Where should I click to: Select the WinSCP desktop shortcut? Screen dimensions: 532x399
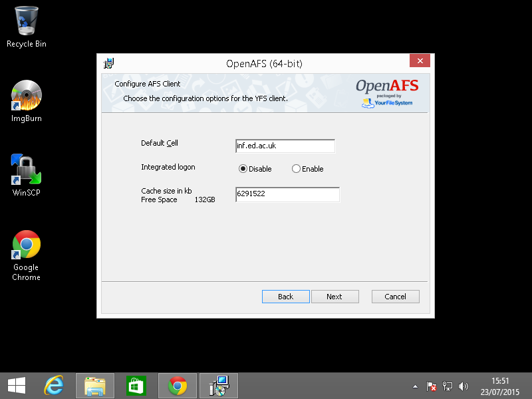click(x=27, y=175)
